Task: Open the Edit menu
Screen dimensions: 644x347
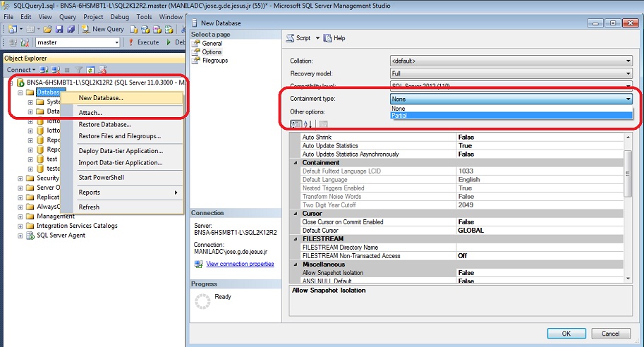Action: [x=26, y=17]
